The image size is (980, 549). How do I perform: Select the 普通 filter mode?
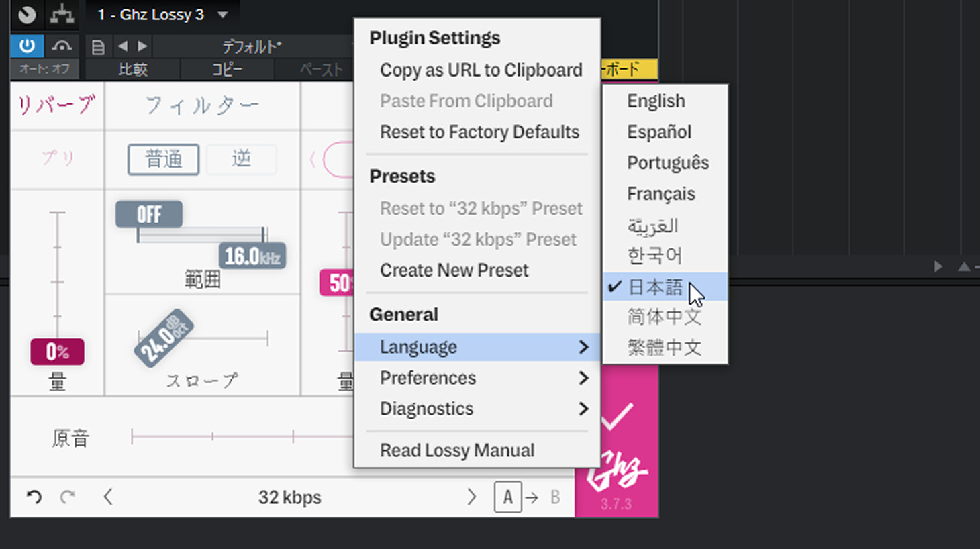point(164,159)
